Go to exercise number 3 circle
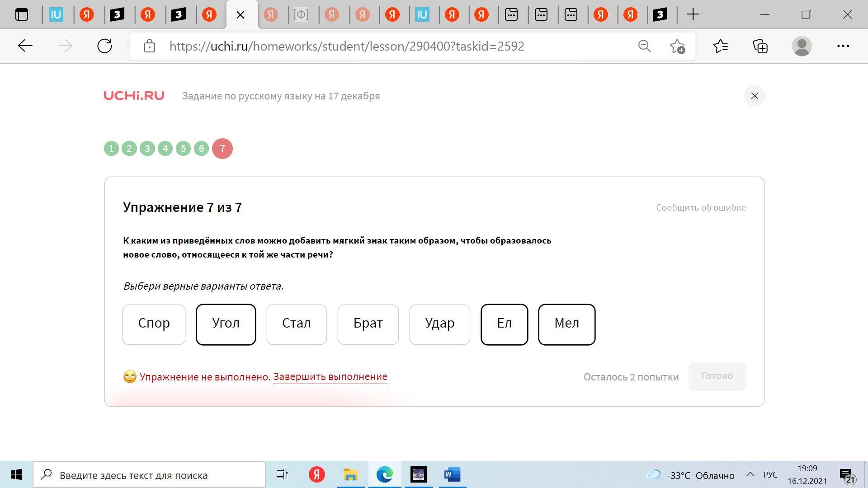Viewport: 868px width, 488px height. coord(147,149)
